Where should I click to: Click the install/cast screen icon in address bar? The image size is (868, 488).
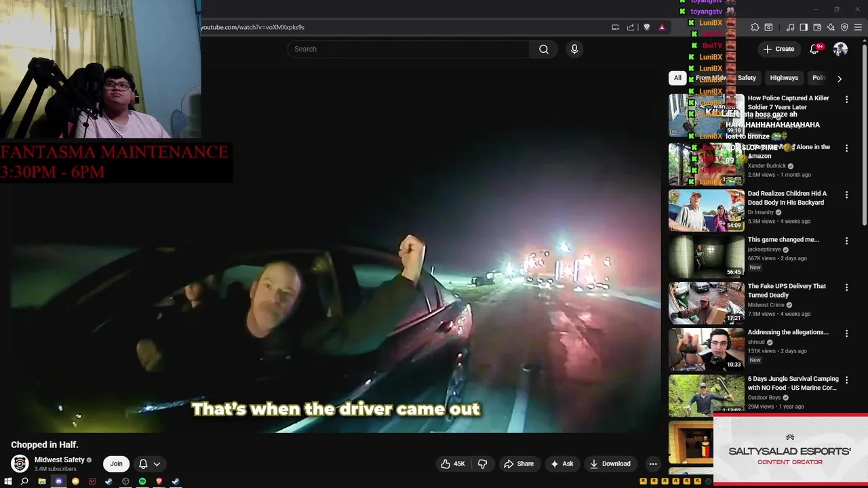point(615,27)
